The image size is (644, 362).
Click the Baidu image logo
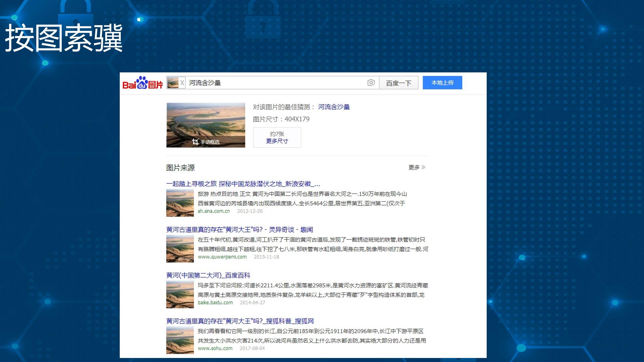coord(143,83)
